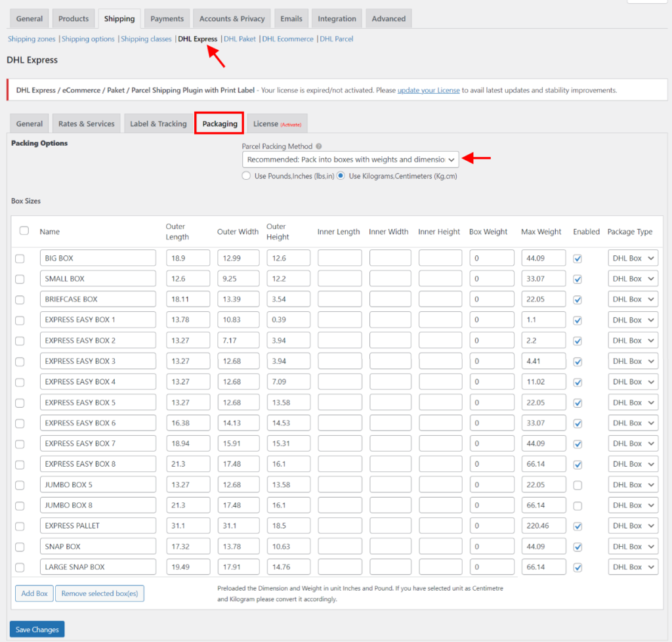The height and width of the screenshot is (642, 672).
Task: Open the Parcel Packing Method dropdown
Action: tap(350, 160)
